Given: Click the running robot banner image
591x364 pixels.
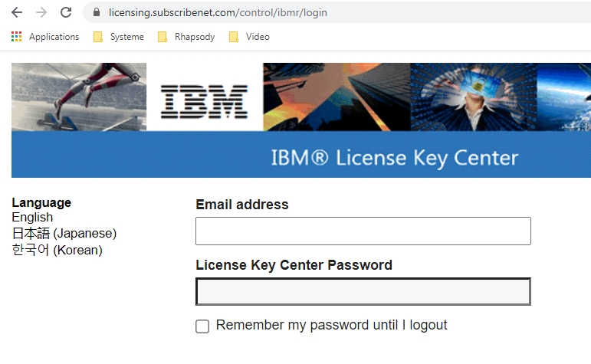Looking at the screenshot, I should (79, 97).
